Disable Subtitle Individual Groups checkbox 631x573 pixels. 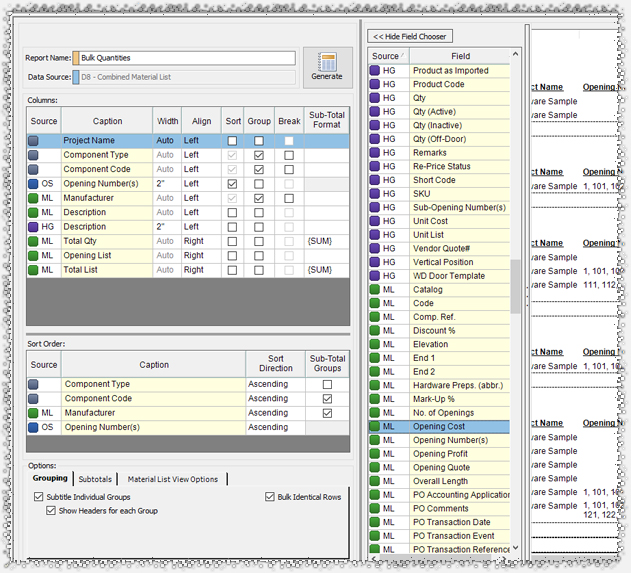click(38, 497)
